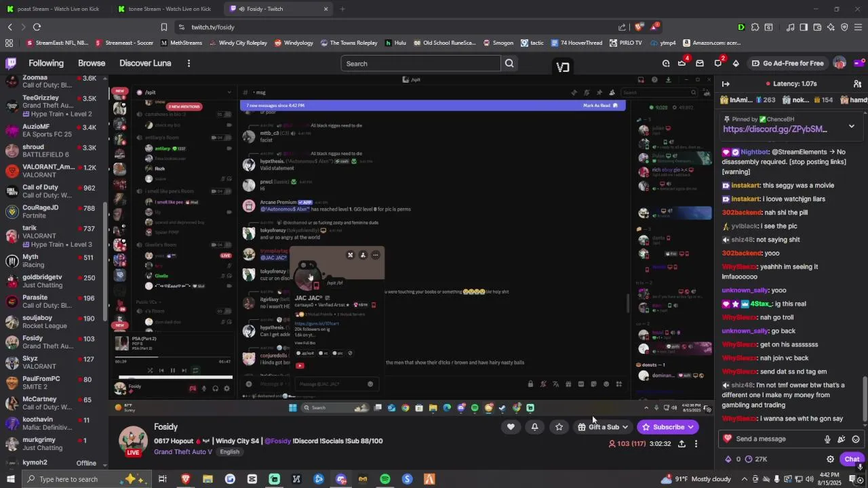This screenshot has width=868, height=488.
Task: Click the channel points balance 27K
Action: [755, 459]
